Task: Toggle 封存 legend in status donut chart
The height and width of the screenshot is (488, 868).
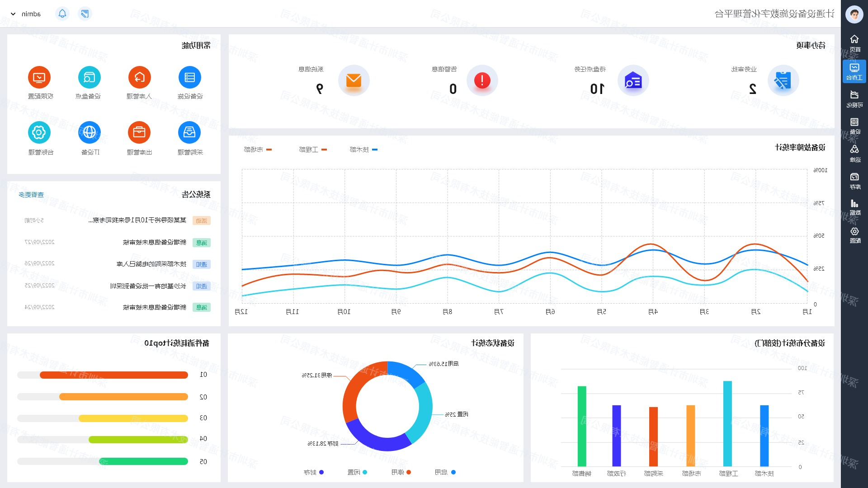Action: click(314, 472)
